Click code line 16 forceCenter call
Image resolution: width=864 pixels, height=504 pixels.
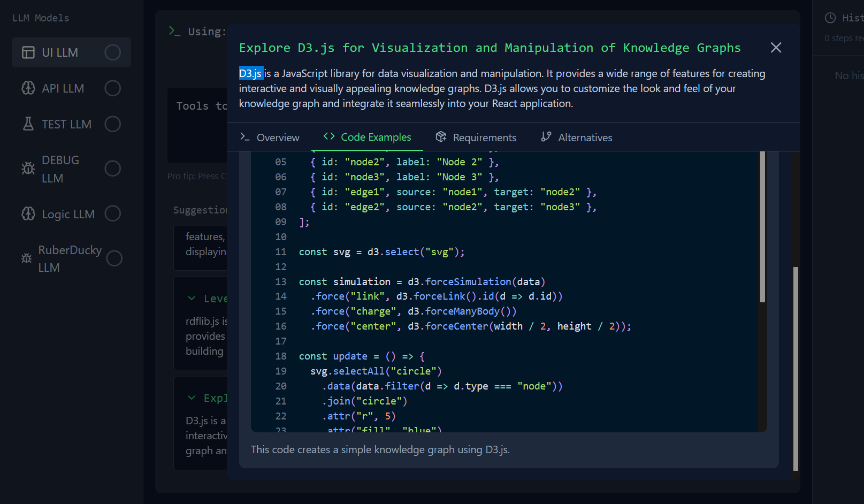(471, 326)
